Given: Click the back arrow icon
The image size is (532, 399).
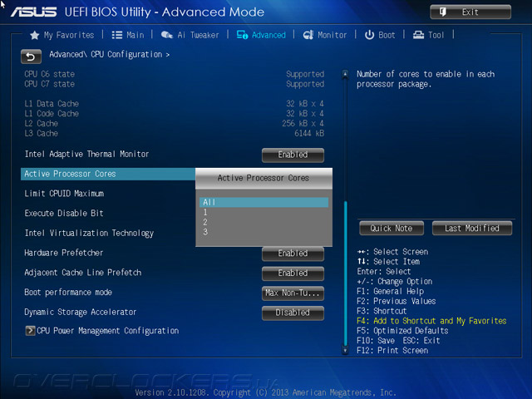Looking at the screenshot, I should tap(31, 57).
